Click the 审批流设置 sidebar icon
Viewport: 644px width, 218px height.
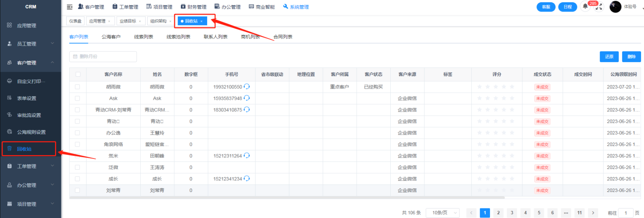(x=9, y=115)
